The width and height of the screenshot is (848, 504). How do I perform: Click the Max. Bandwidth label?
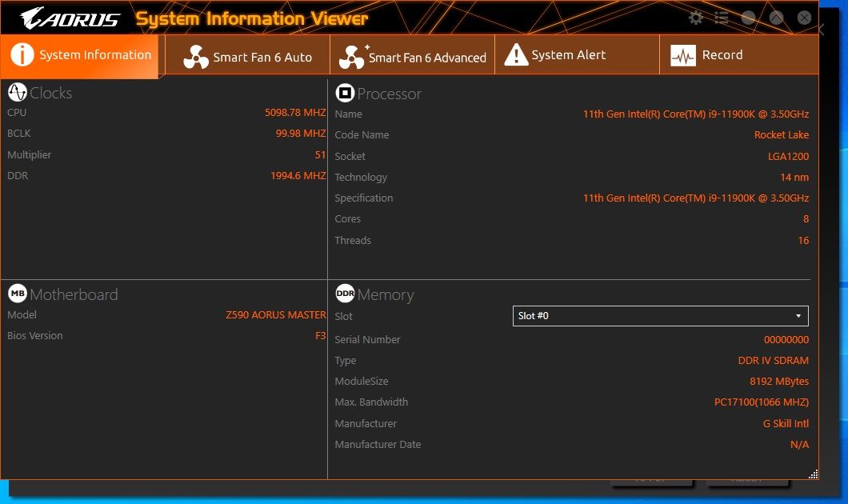click(371, 402)
